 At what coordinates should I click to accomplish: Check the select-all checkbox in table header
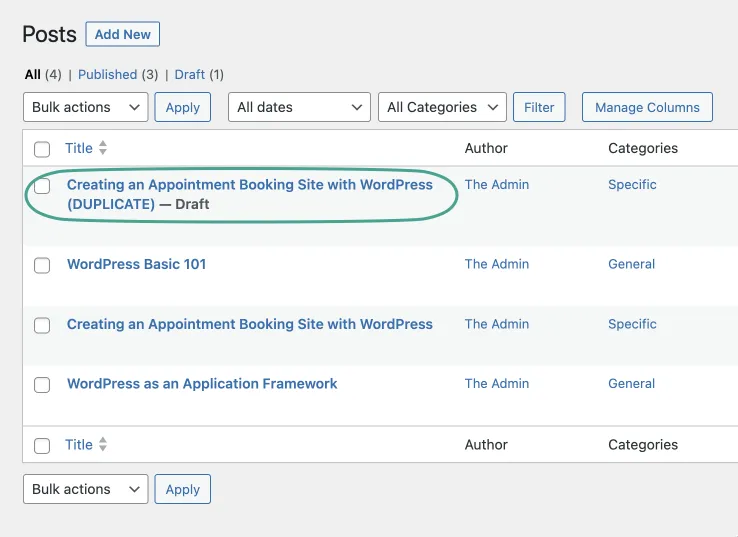[x=42, y=149]
